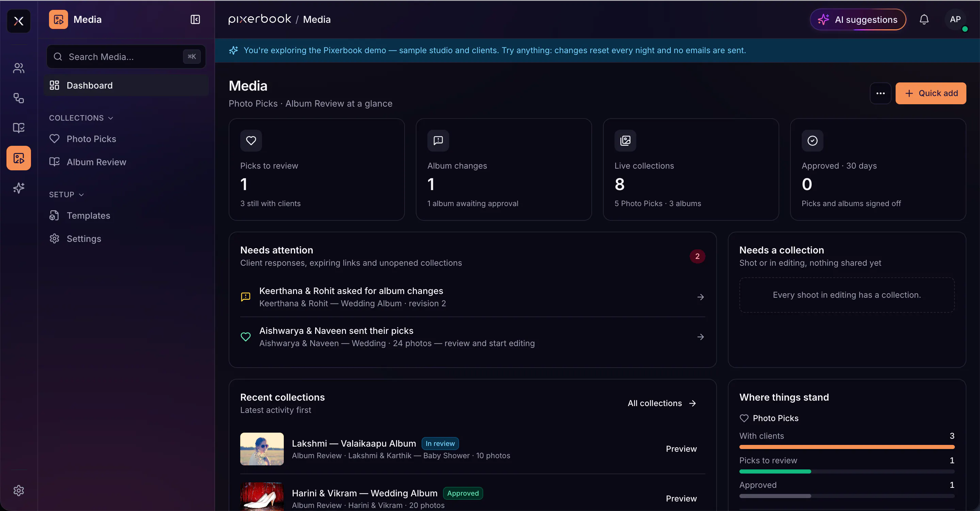Open the AP user avatar
Image resolution: width=980 pixels, height=511 pixels.
pyautogui.click(x=955, y=19)
